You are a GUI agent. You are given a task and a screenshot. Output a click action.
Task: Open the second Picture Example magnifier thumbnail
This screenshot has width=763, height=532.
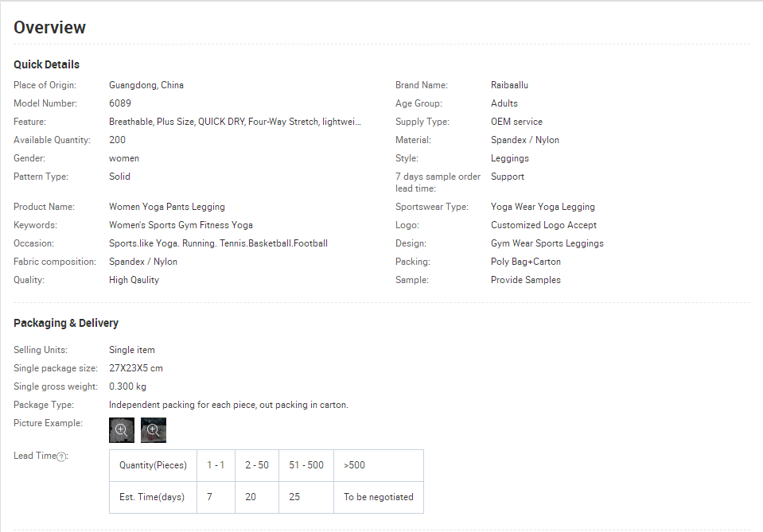(x=153, y=429)
